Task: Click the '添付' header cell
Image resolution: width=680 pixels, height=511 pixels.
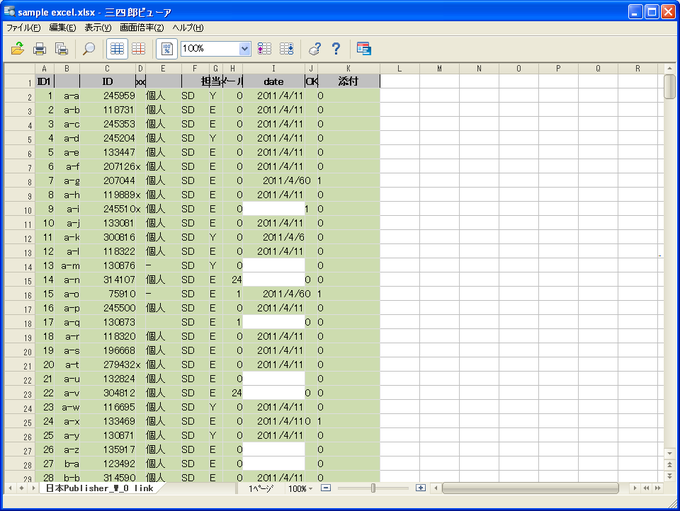Action: coord(348,81)
